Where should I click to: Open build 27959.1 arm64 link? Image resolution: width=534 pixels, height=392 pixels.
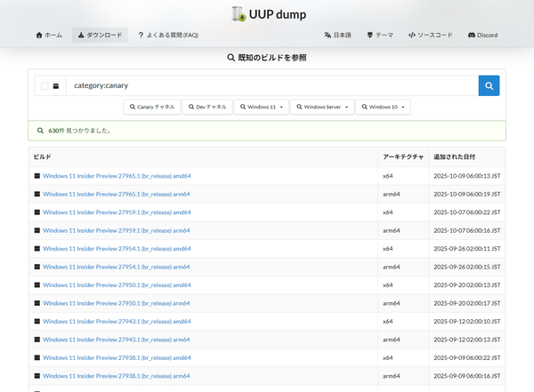pos(117,230)
